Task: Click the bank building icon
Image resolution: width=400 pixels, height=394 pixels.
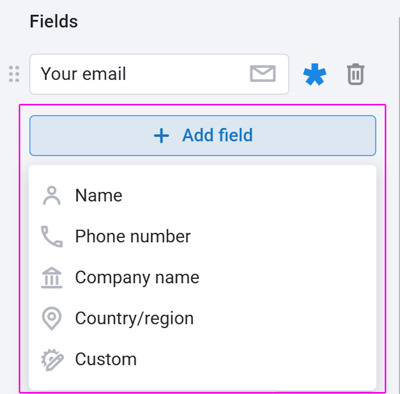Action: (52, 277)
